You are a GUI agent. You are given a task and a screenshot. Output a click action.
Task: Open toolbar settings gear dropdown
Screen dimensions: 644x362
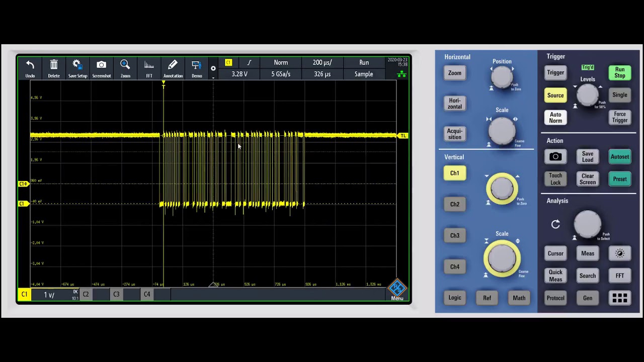coord(213,69)
